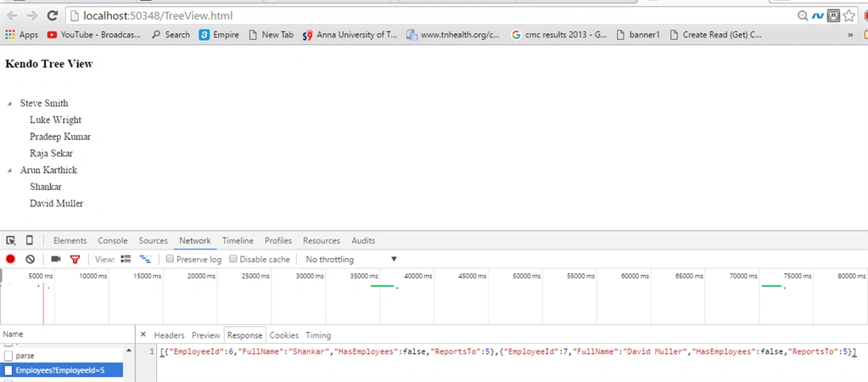Open the Empire bookmark
The width and height of the screenshot is (868, 382).
(x=219, y=34)
